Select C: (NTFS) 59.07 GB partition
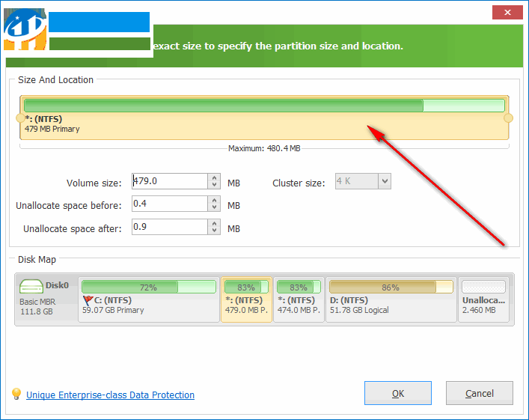The height and width of the screenshot is (420, 529). tap(149, 299)
